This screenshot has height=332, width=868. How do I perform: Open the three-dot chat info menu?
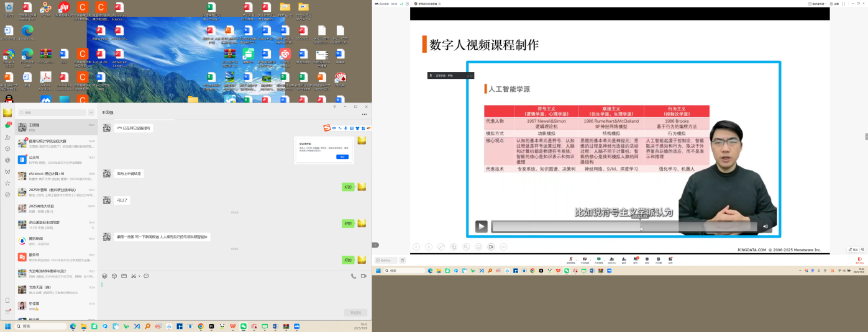(364, 114)
